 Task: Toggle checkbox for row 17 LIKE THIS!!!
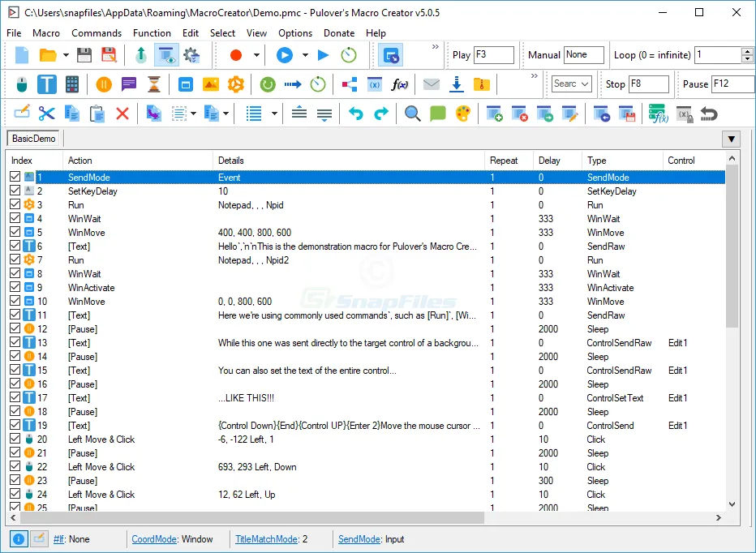15,397
